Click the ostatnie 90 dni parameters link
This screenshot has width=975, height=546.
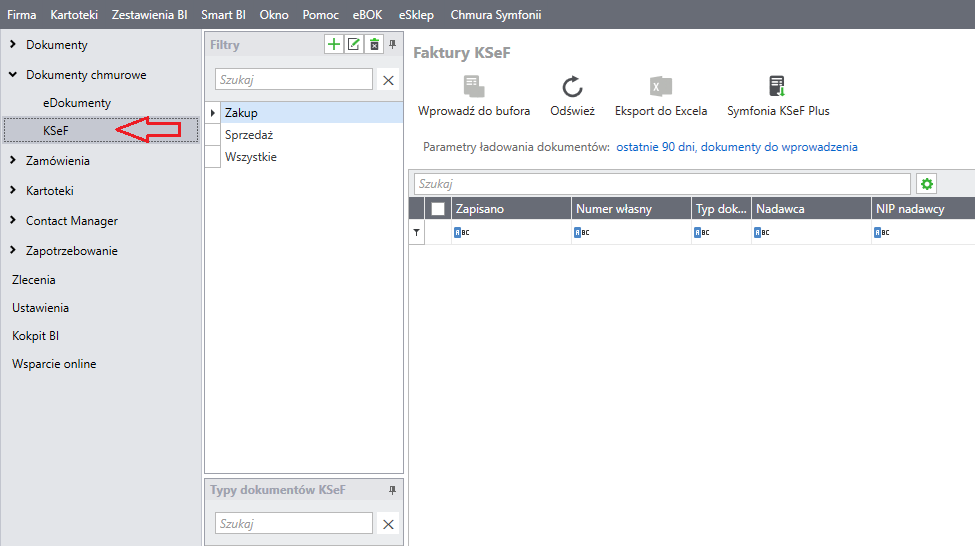[x=736, y=147]
